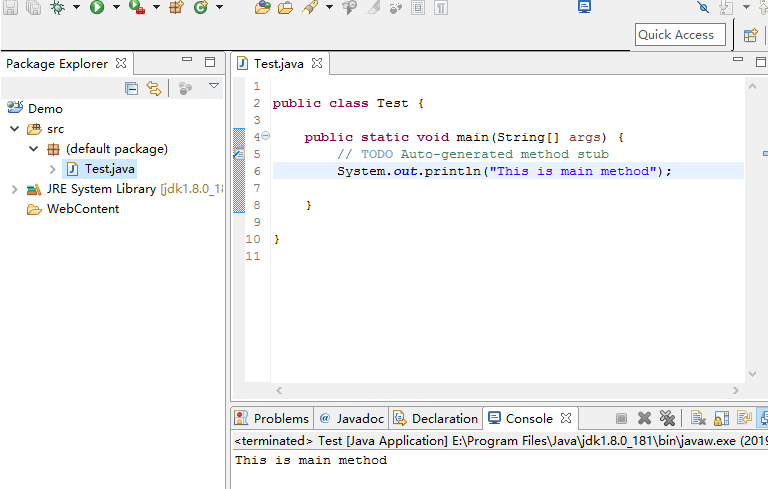Screen dimensions: 768x489
Task: Open the Run button dropdown arrow
Action: [x=116, y=7]
